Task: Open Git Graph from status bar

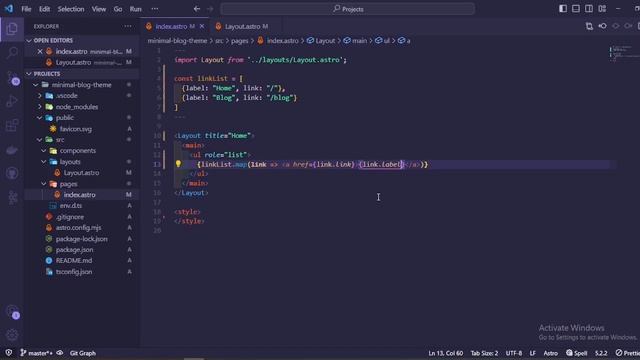Action: pos(82,353)
